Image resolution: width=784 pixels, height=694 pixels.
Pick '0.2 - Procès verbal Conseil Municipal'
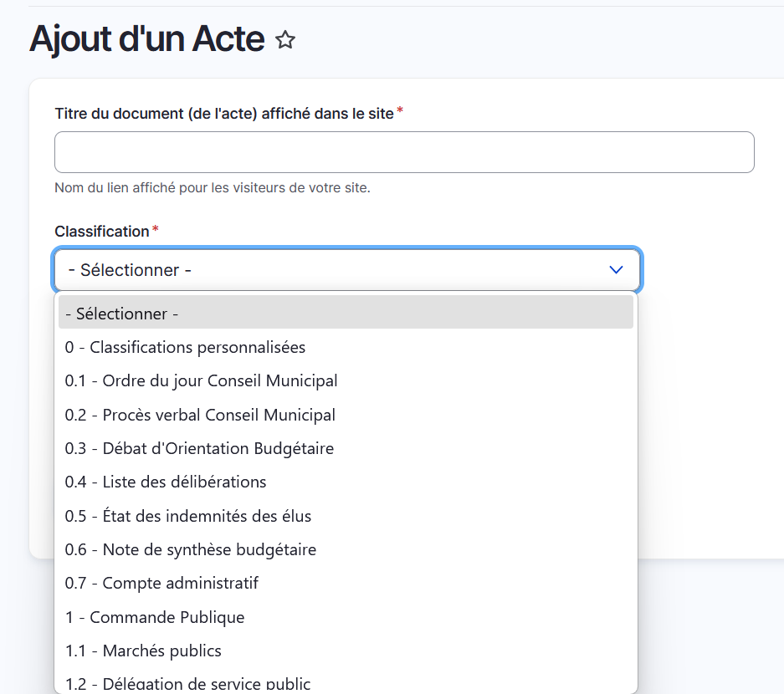(201, 415)
